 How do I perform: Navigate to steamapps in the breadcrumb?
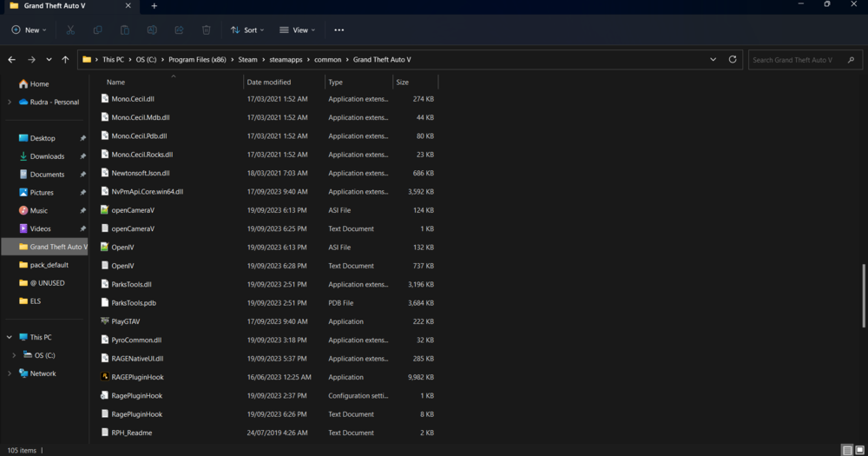tap(286, 59)
